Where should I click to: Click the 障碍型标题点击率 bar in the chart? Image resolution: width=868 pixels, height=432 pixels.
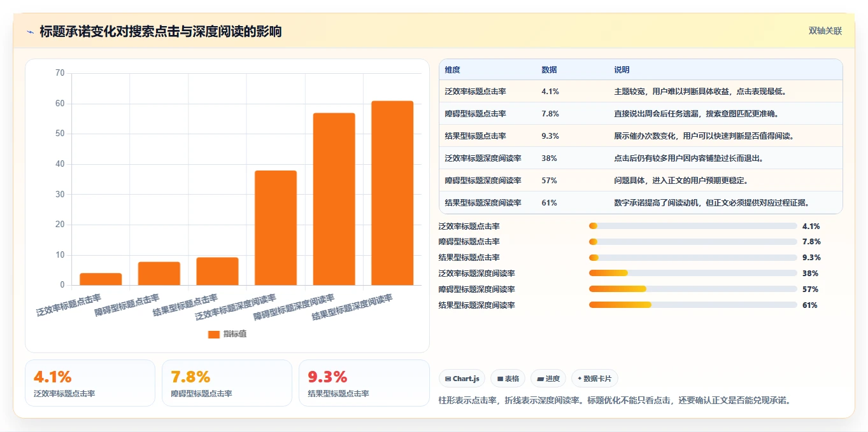coord(159,274)
